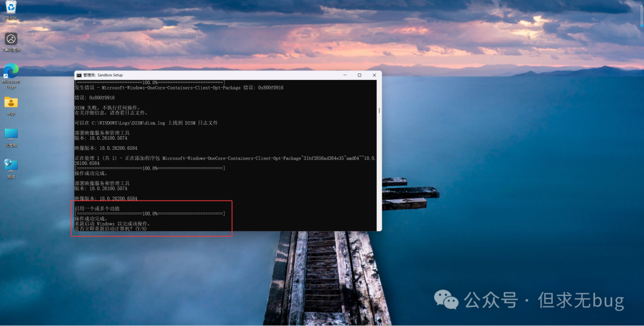Click the 错误: 0x800f0916 error line

pos(94,97)
